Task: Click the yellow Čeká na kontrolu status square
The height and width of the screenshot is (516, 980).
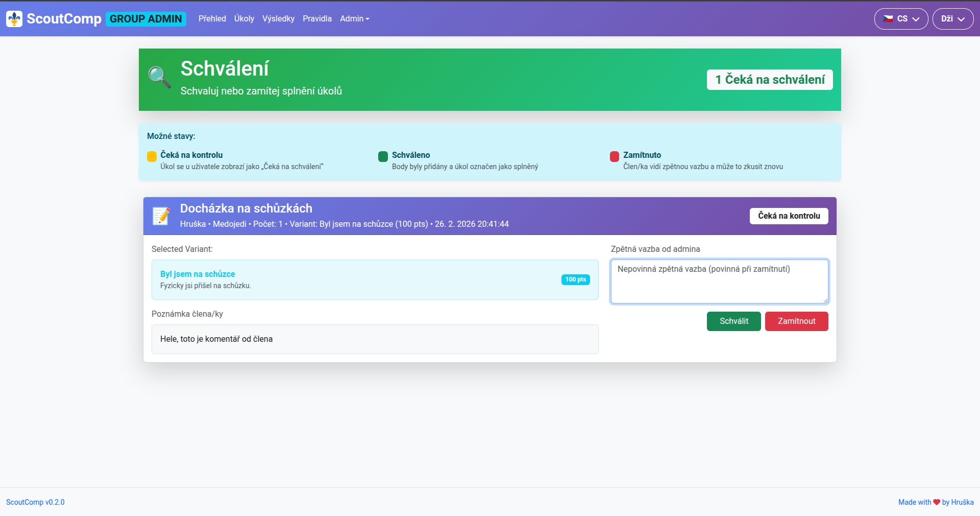Action: pyautogui.click(x=152, y=156)
